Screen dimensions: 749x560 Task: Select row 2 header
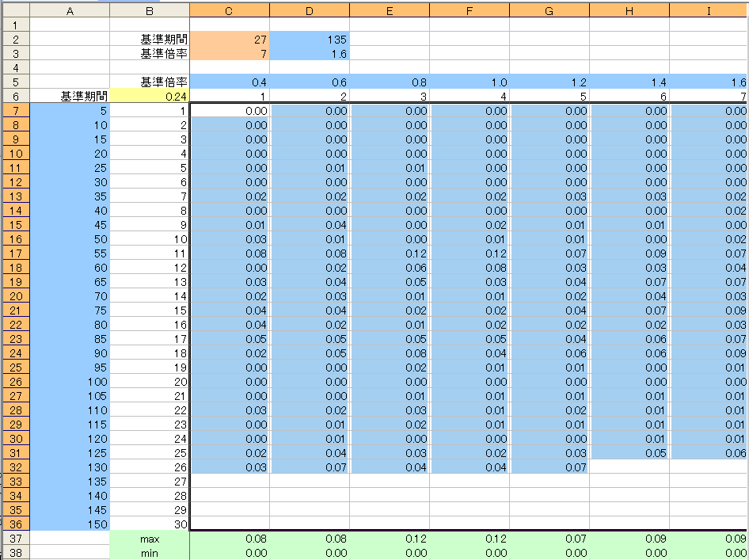(x=16, y=39)
